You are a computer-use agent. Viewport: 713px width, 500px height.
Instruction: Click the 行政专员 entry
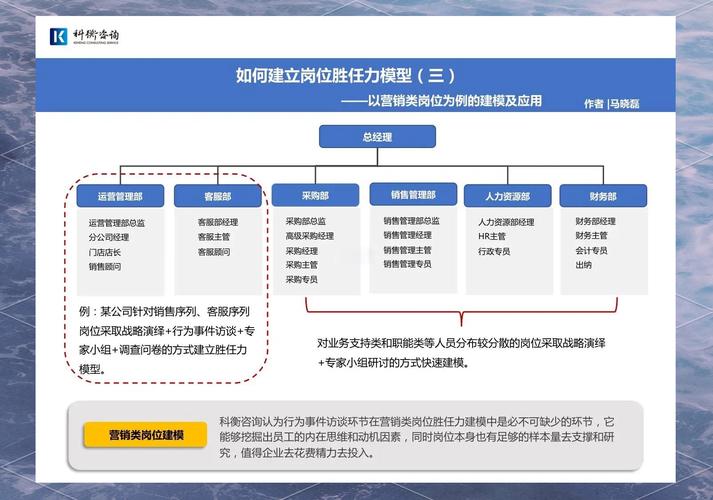[x=494, y=251]
